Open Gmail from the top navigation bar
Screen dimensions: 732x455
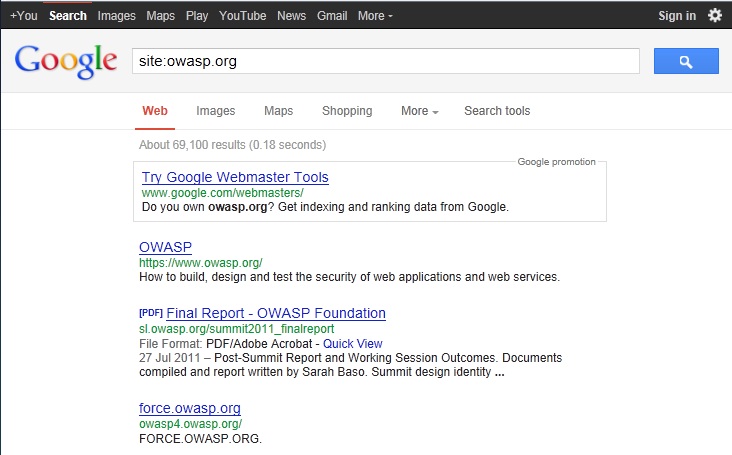(332, 16)
